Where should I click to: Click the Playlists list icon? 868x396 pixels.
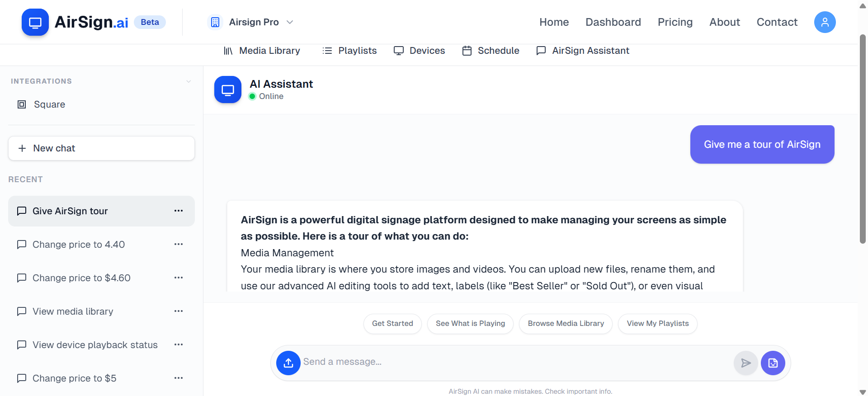pyautogui.click(x=327, y=51)
